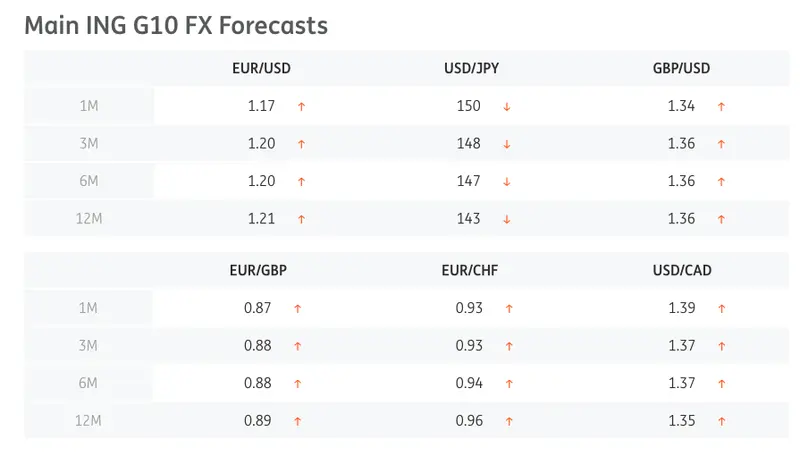Click the up arrow next to EUR/CHF 0.96
The width and height of the screenshot is (800, 465).
[x=509, y=421]
